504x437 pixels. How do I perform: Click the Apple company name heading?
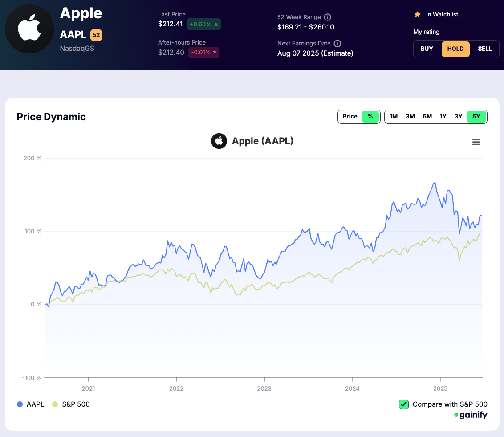click(x=81, y=13)
